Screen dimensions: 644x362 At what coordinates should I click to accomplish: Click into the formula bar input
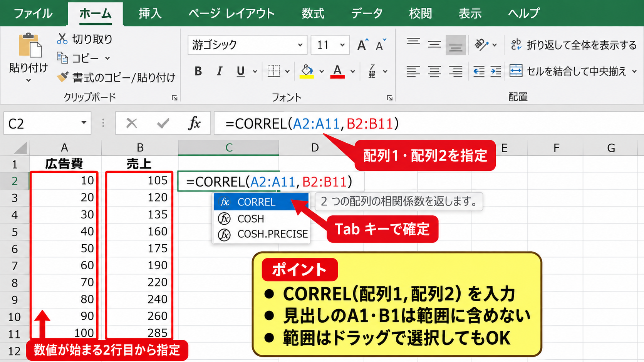[x=429, y=123]
